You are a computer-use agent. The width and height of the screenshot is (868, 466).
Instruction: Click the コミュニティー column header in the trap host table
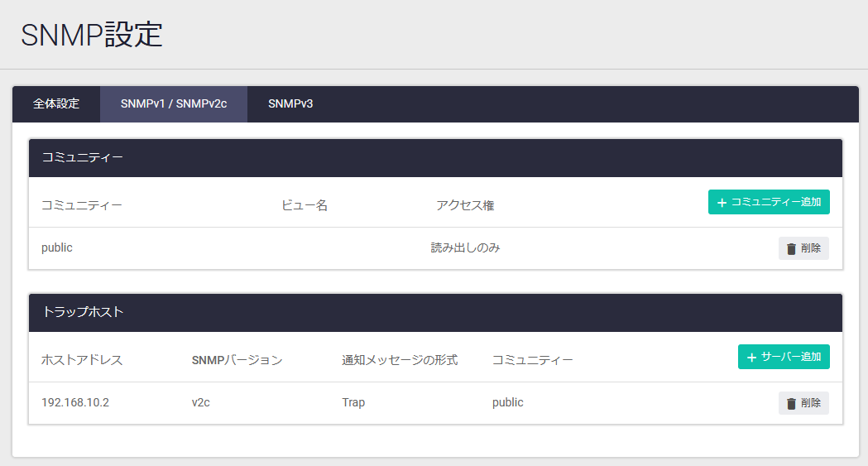coord(533,360)
